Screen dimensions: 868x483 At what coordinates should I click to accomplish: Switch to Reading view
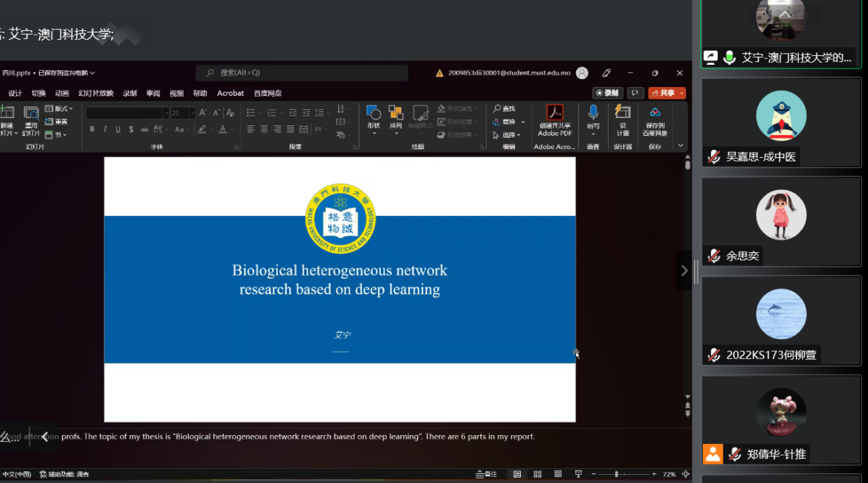pyautogui.click(x=558, y=474)
